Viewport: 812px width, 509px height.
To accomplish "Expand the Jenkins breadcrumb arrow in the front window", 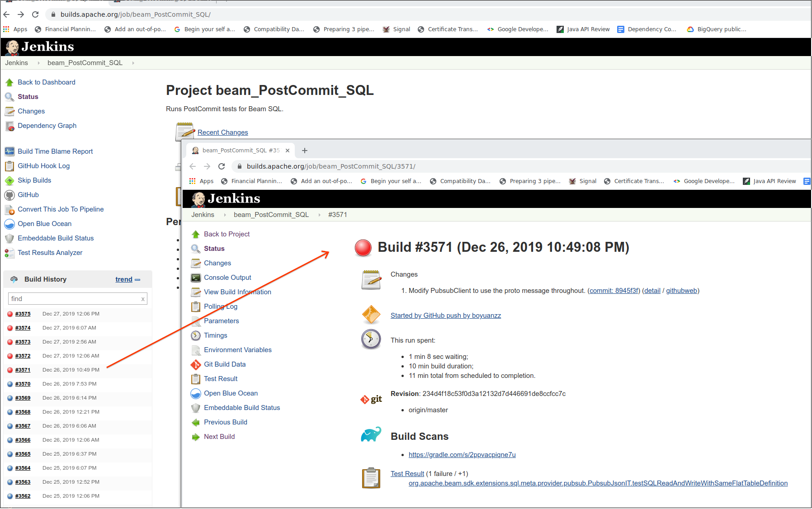I will tap(225, 215).
